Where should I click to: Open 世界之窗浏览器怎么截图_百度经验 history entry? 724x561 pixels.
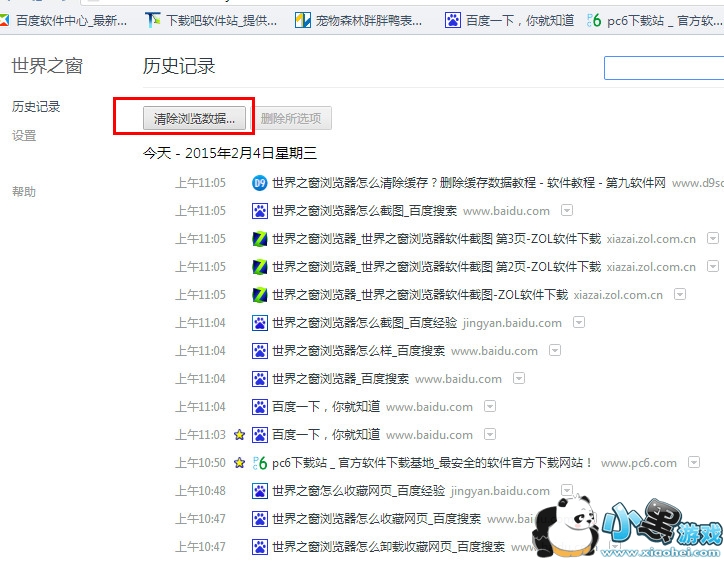(x=364, y=323)
